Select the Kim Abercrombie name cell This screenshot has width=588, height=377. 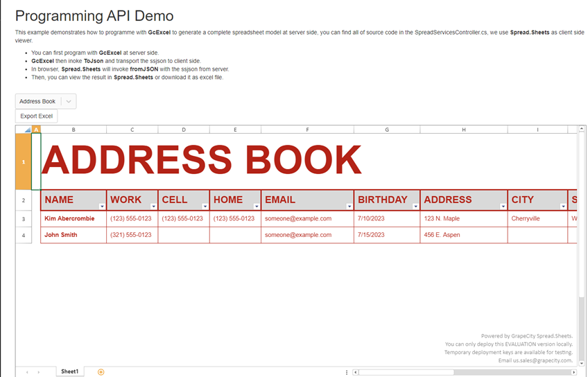[x=73, y=218]
